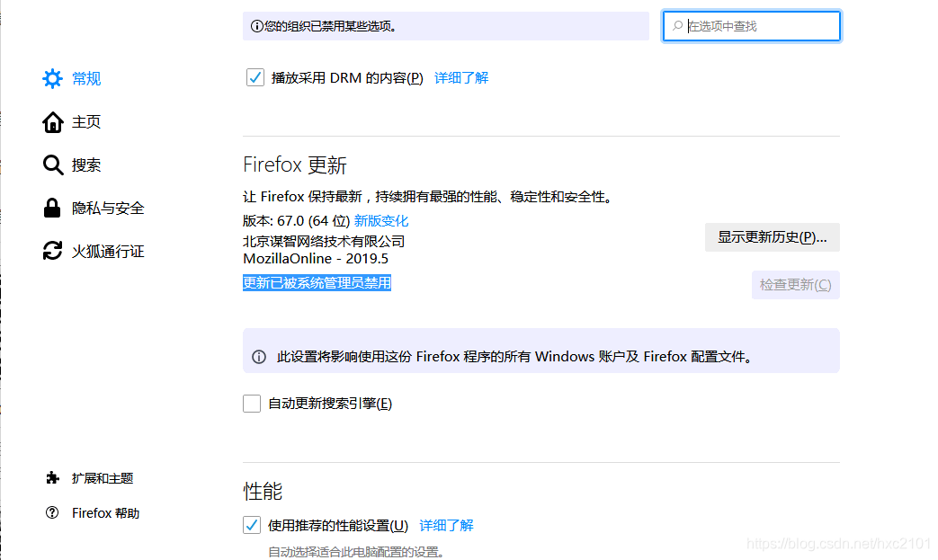Click the 让 Firefox 保持最新 description line
The width and height of the screenshot is (938, 560).
pos(429,197)
